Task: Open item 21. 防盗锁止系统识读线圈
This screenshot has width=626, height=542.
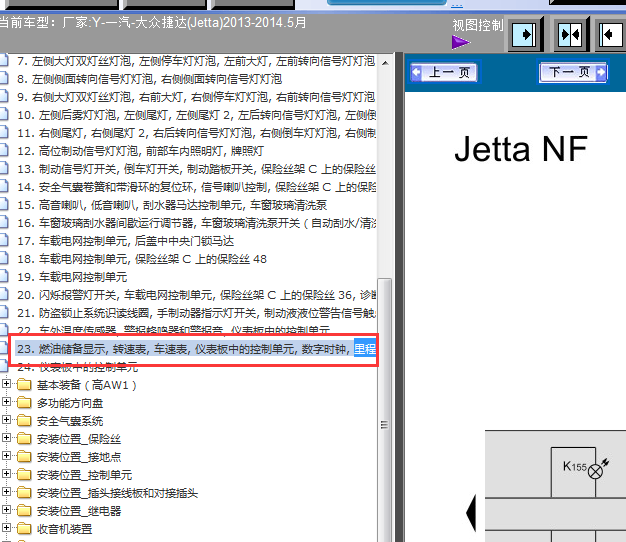Action: [x=196, y=313]
